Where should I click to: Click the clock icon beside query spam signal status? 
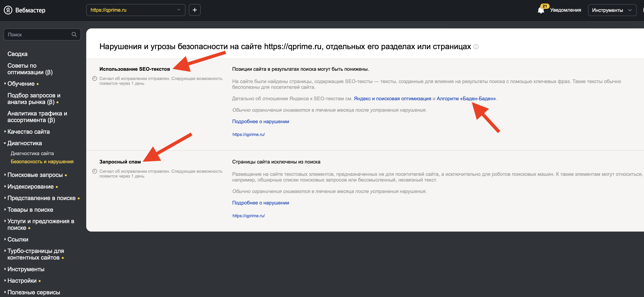coord(94,171)
